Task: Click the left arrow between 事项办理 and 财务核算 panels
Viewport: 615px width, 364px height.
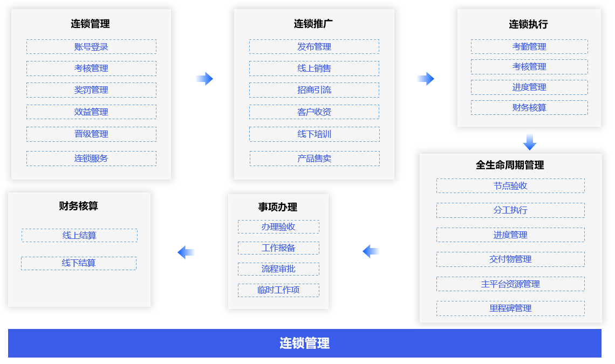Action: coord(186,252)
